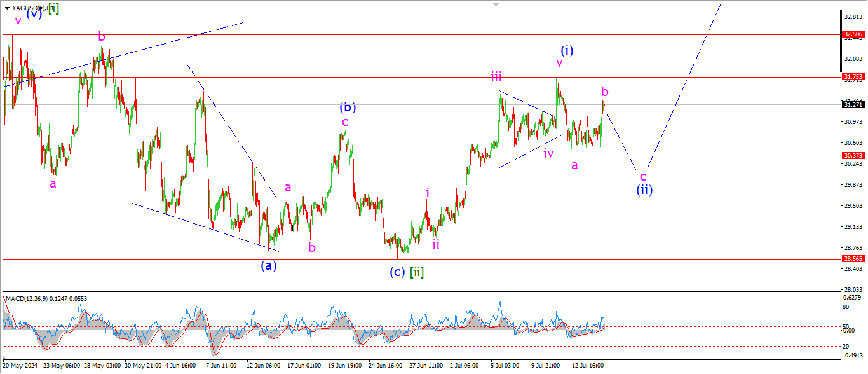Click the 32.813 value on price scale
Image resolution: width=868 pixels, height=374 pixels.
pyautogui.click(x=852, y=17)
